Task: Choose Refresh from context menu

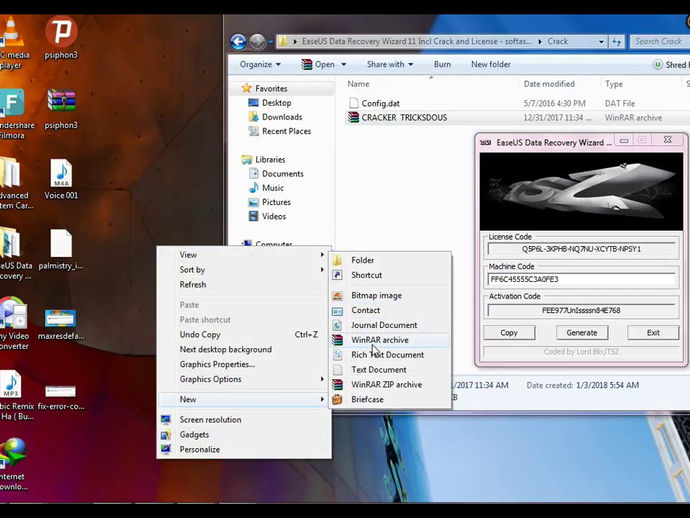Action: [x=244, y=285]
